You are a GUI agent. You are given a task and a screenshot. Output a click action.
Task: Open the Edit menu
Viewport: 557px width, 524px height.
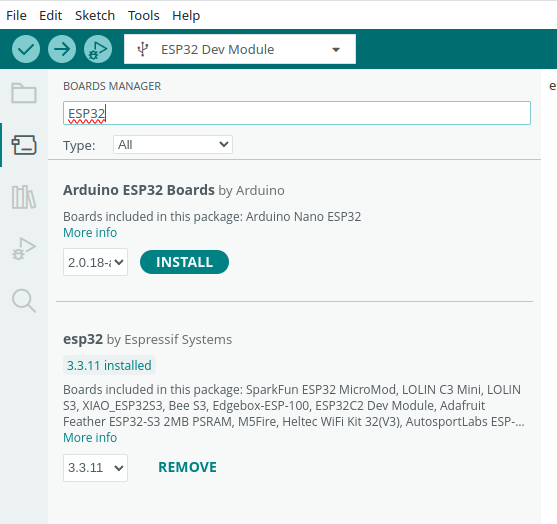pos(50,16)
